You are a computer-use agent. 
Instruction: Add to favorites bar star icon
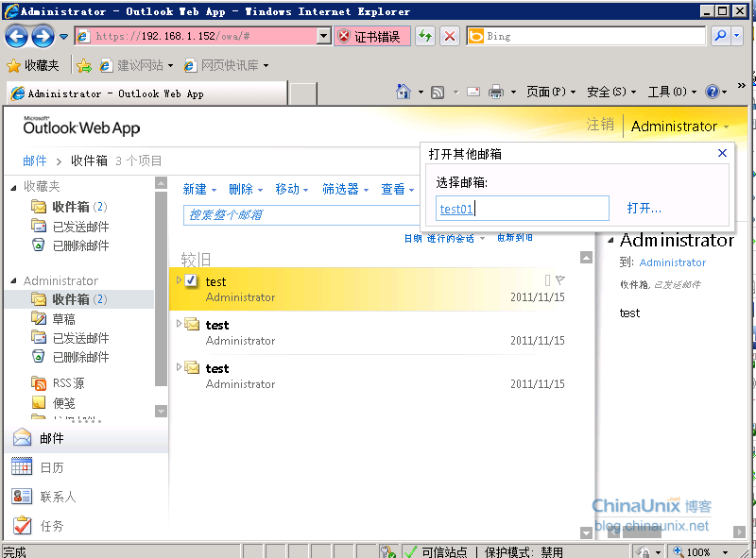[x=83, y=65]
